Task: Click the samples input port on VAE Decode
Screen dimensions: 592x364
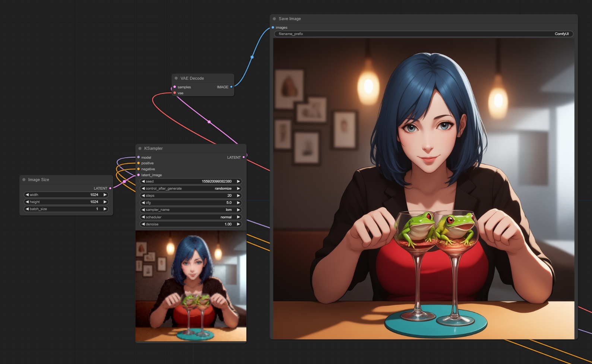Action: pyautogui.click(x=175, y=87)
